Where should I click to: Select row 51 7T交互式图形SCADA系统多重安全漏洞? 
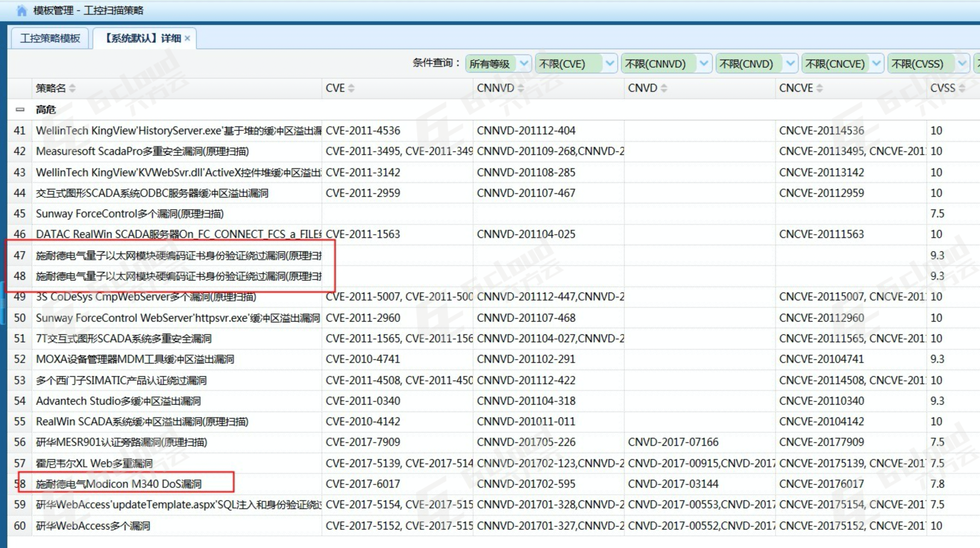pos(493,339)
